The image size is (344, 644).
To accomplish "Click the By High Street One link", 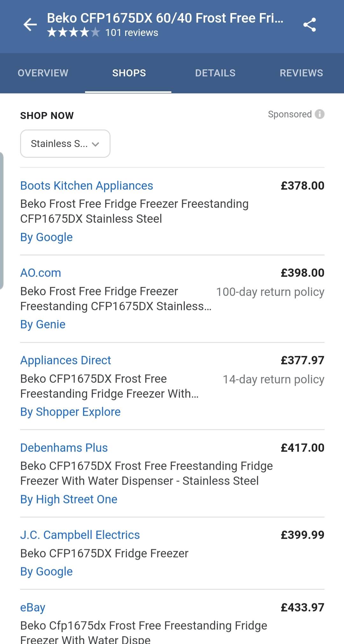I will click(x=69, y=499).
